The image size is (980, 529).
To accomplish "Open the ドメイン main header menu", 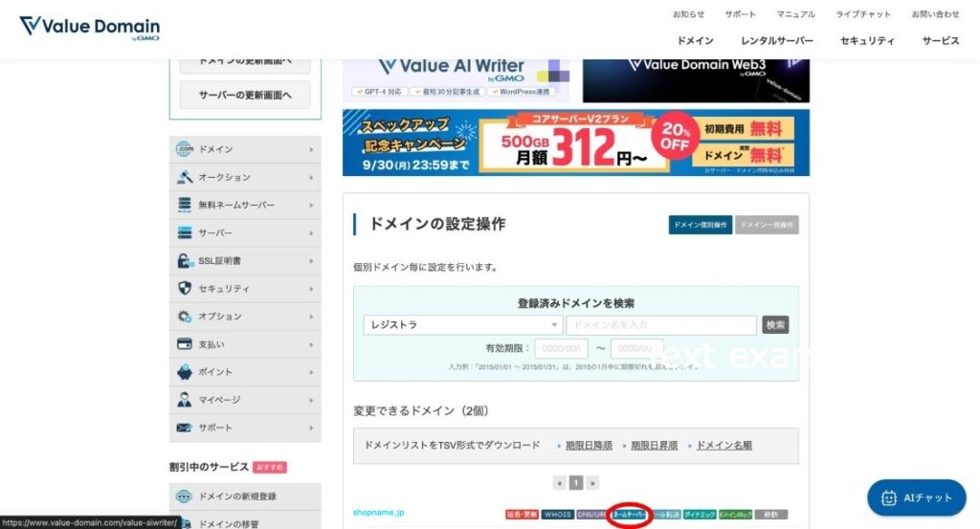I will pyautogui.click(x=695, y=40).
